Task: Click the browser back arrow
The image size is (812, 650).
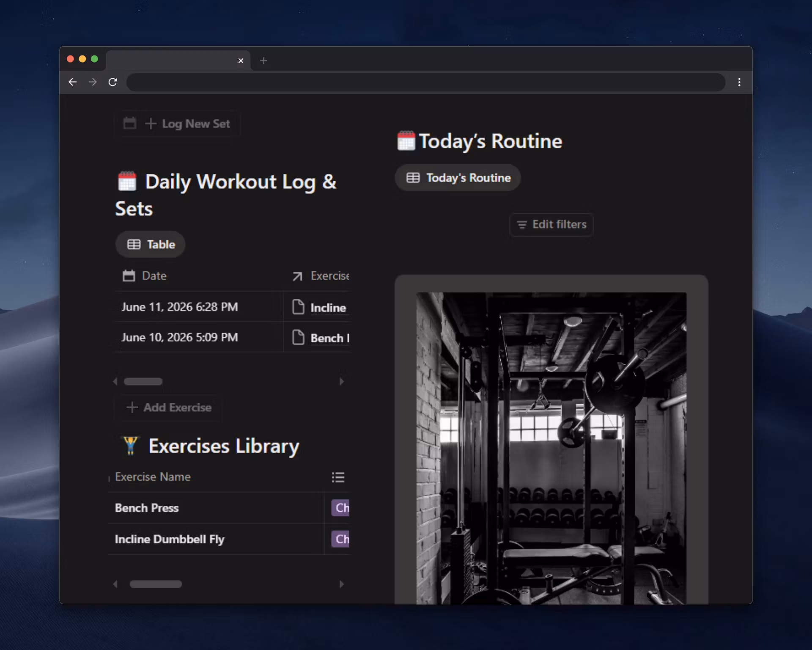Action: point(72,82)
